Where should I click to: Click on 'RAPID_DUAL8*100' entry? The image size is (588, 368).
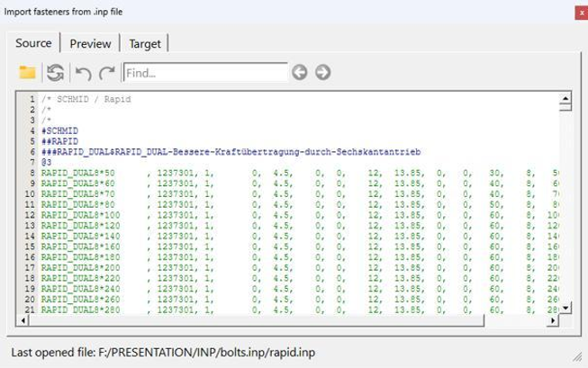click(x=81, y=215)
